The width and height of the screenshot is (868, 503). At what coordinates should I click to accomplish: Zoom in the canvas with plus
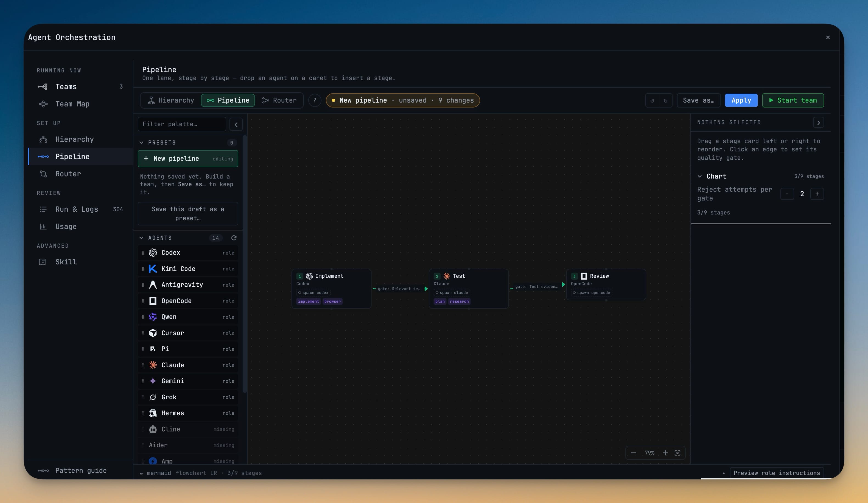pyautogui.click(x=665, y=453)
